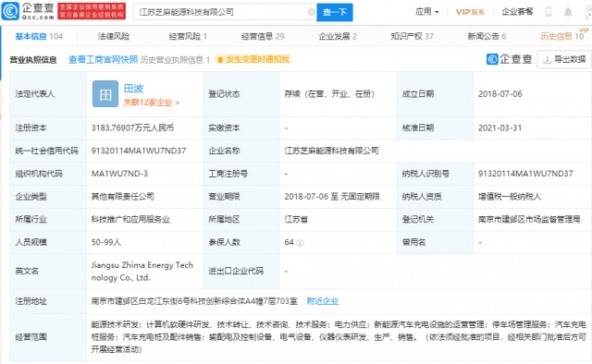Switch to 基本信息 tab

click(39, 36)
